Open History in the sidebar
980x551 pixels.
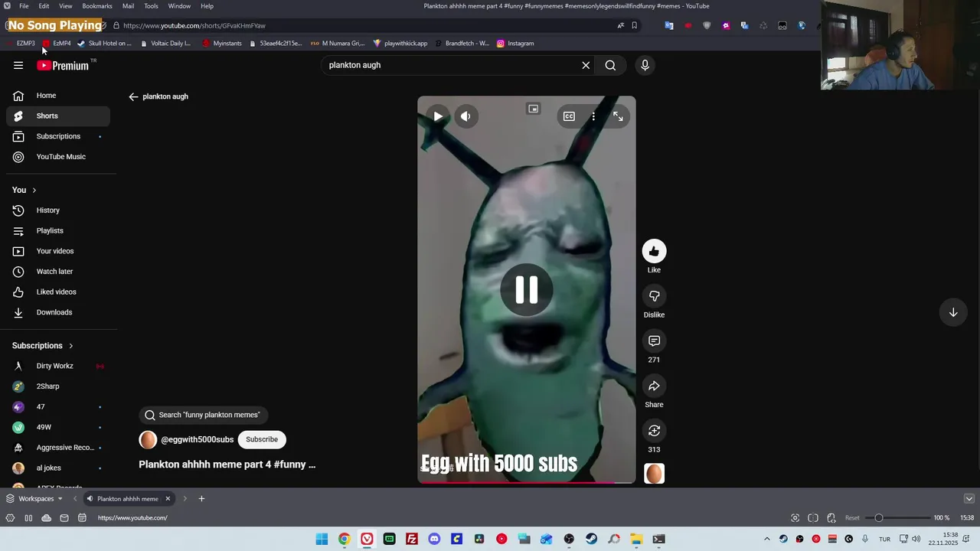pos(58,210)
